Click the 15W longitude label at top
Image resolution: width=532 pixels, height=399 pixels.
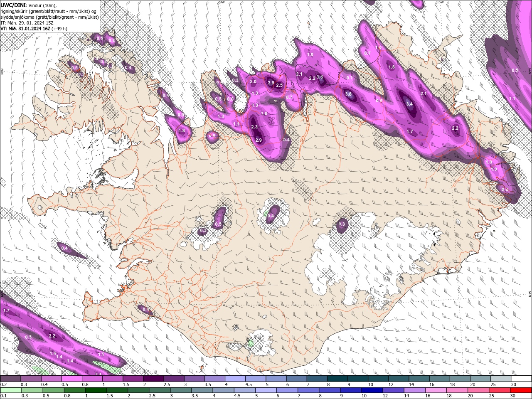coord(440,2)
